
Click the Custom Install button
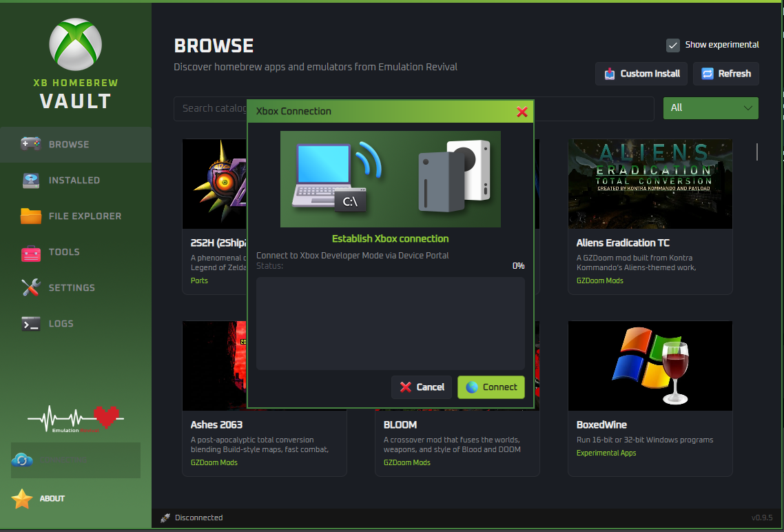point(641,74)
